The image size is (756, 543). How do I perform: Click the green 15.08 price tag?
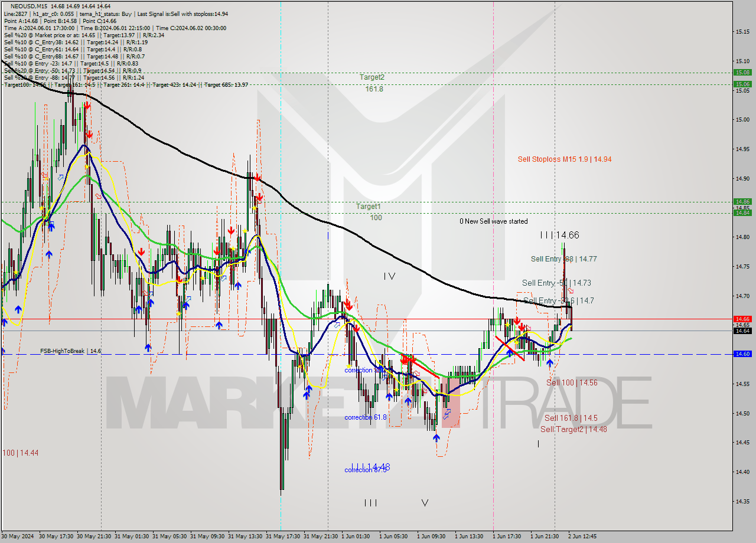(742, 73)
